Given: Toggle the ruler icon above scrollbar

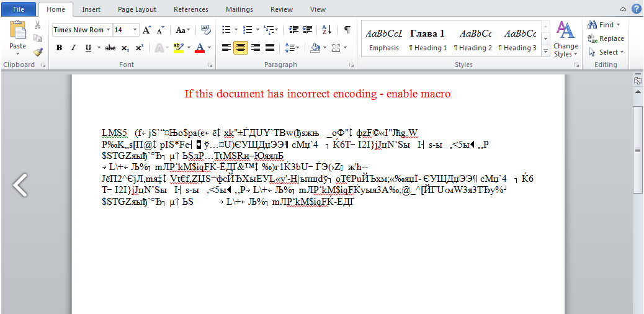Looking at the screenshot, I should pos(637,81).
